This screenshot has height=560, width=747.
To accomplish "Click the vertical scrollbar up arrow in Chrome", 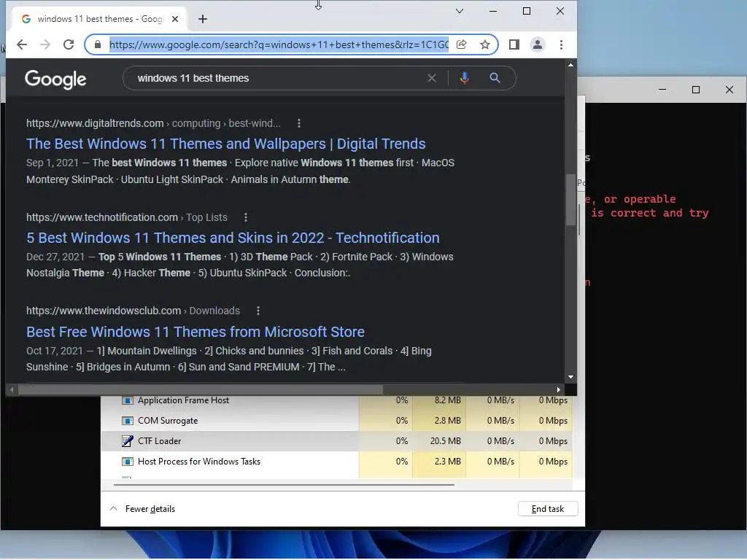I will tap(570, 65).
